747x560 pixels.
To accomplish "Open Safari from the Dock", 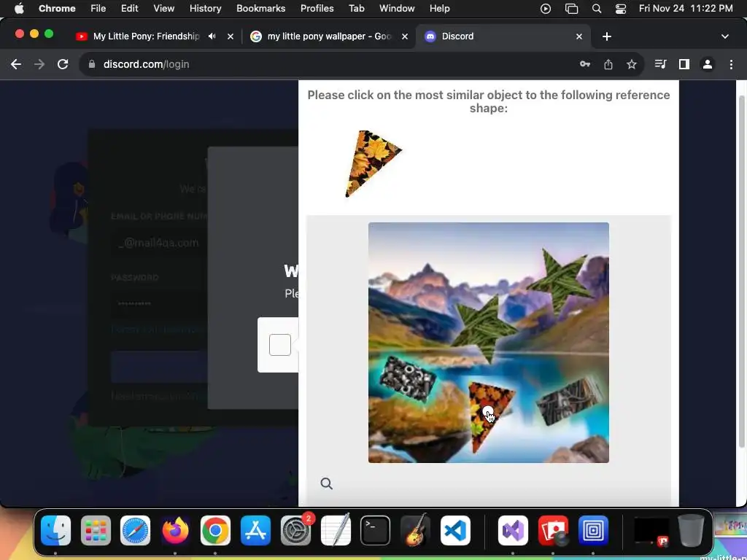I will click(x=135, y=530).
